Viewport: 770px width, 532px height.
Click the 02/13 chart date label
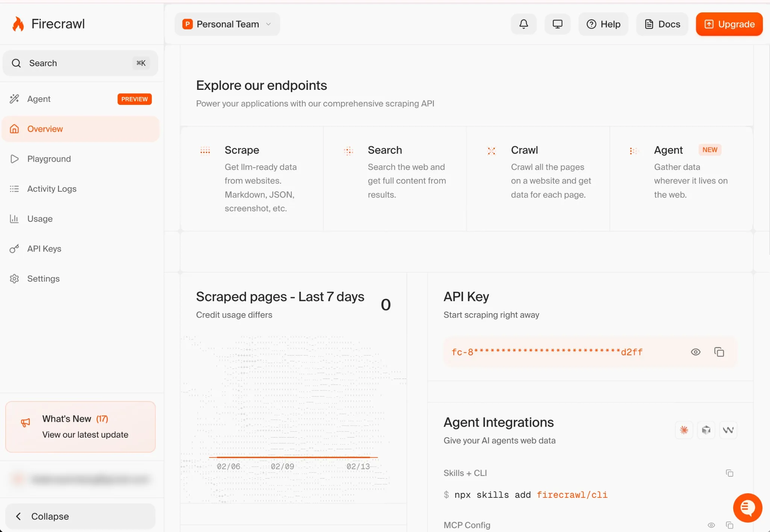pyautogui.click(x=358, y=466)
